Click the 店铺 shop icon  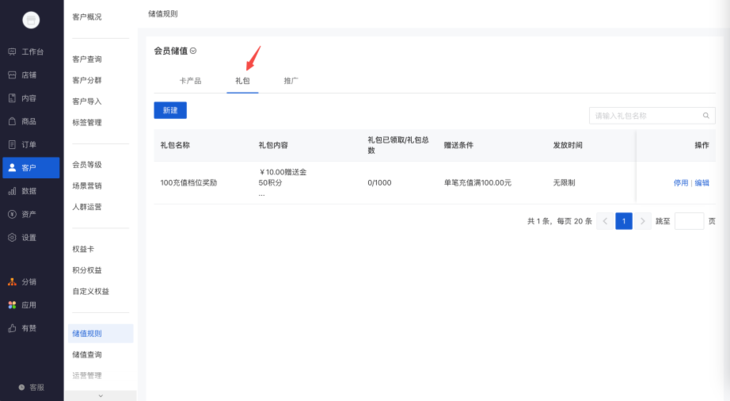[x=12, y=75]
